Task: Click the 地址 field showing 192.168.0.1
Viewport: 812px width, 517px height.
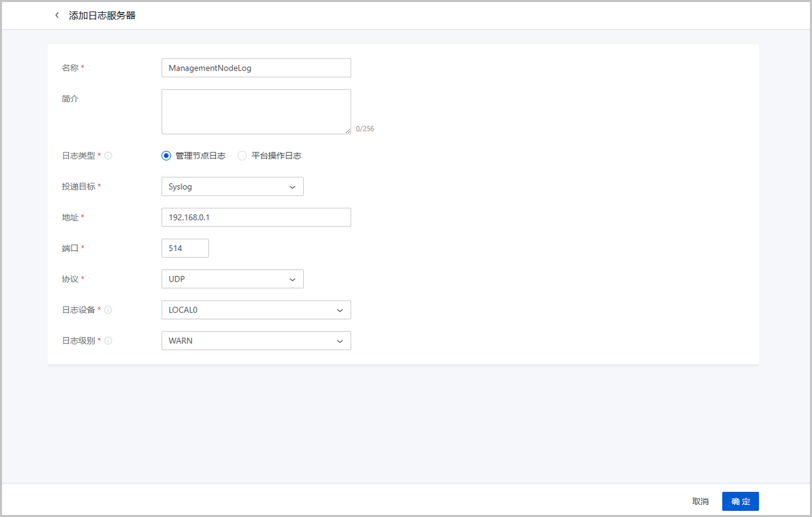Action: 256,217
